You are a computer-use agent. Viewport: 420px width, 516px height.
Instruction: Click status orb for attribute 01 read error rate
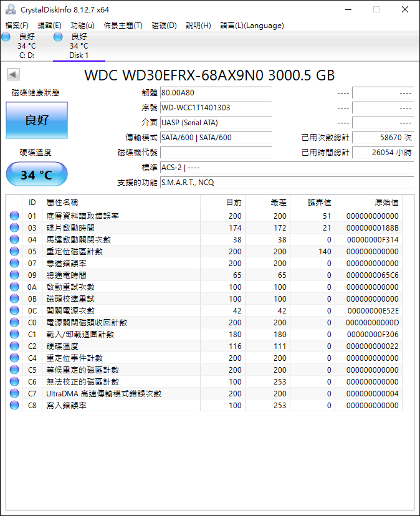tap(14, 216)
